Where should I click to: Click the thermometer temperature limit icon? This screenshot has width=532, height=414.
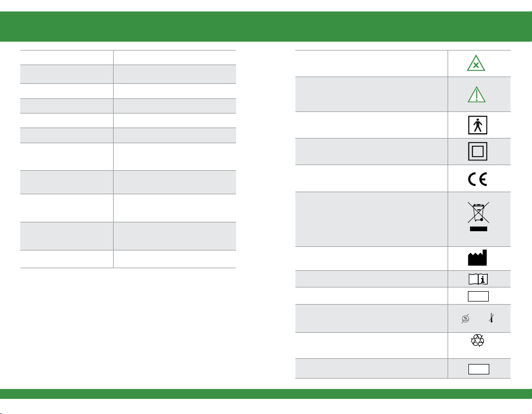pos(491,318)
